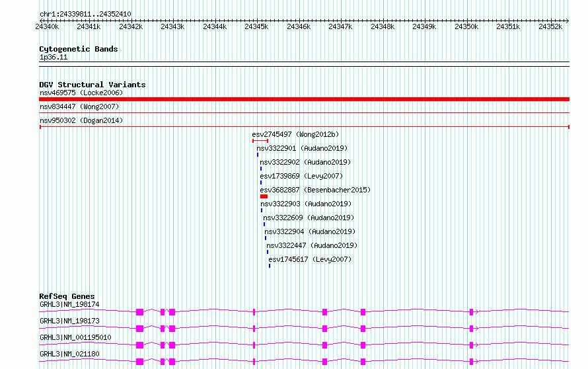Open esv3682887 (Besenbacher2015) label
588x369 pixels.
pos(315,190)
